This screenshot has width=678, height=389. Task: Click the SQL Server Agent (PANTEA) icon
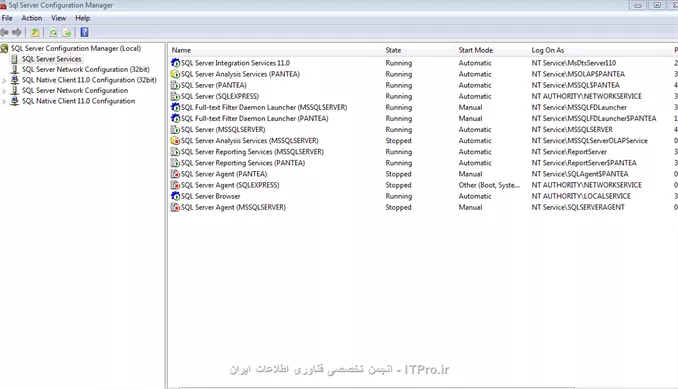click(x=175, y=174)
